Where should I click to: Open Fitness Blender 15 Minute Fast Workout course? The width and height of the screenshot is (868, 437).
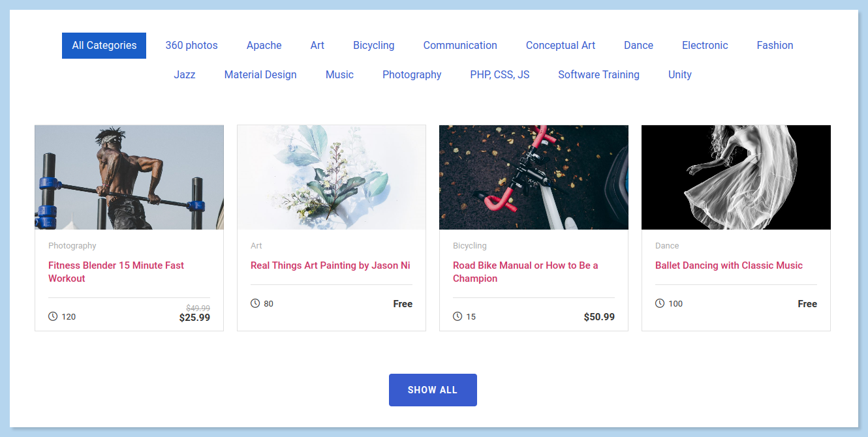coord(116,272)
